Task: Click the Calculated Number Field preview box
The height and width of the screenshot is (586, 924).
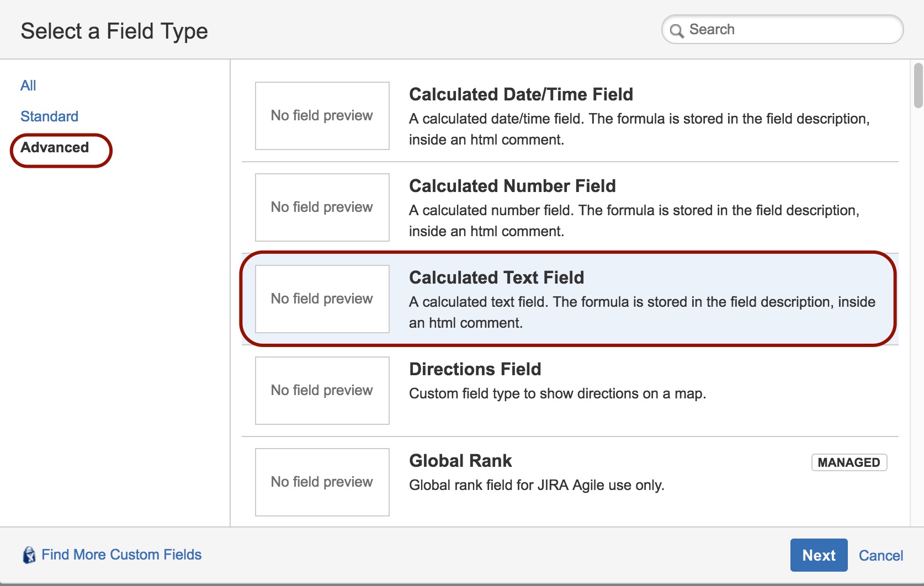Action: [322, 207]
